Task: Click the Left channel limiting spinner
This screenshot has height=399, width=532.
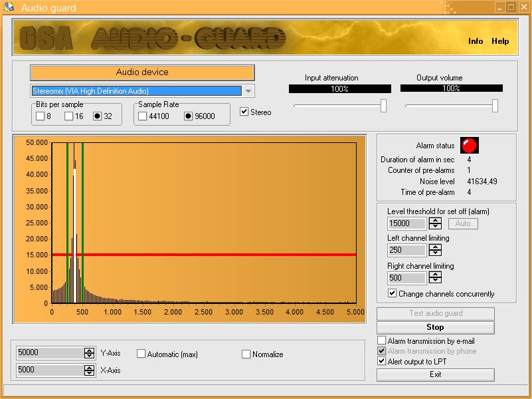Action: tap(435, 250)
